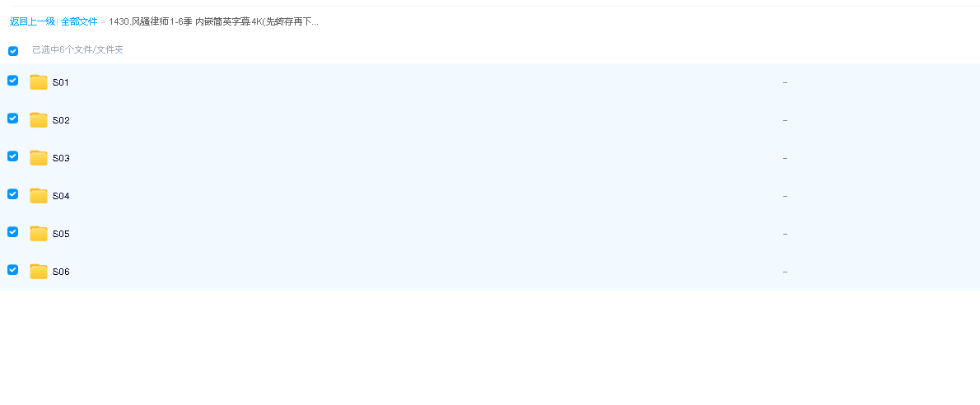Click the S06 folder name
This screenshot has width=980, height=405.
point(61,272)
